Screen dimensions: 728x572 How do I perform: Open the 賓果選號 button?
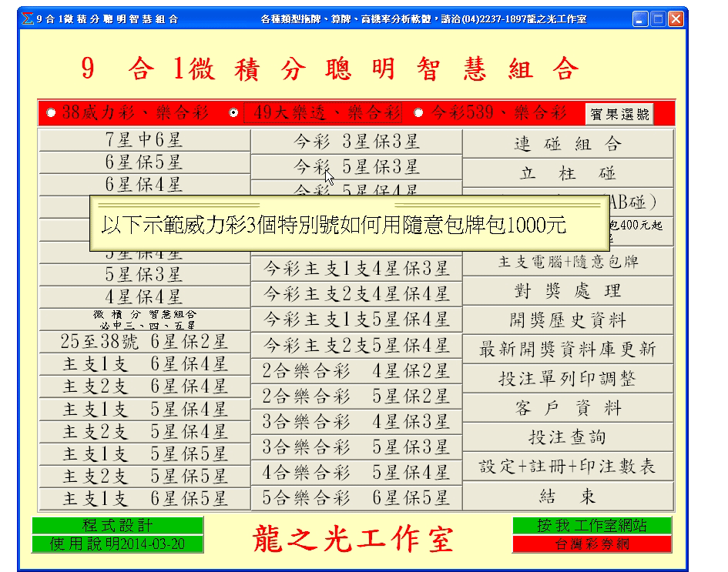pos(619,114)
